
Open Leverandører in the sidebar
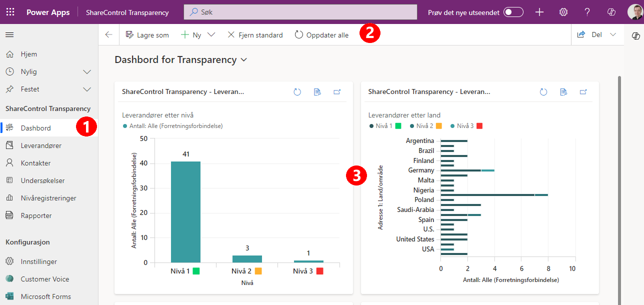(49, 145)
